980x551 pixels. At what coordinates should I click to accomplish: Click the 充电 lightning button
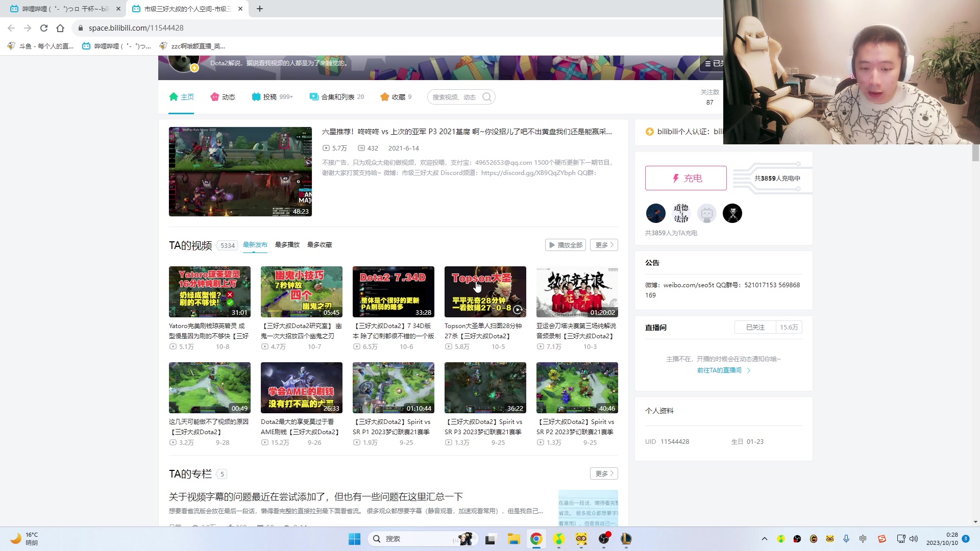[x=685, y=178]
